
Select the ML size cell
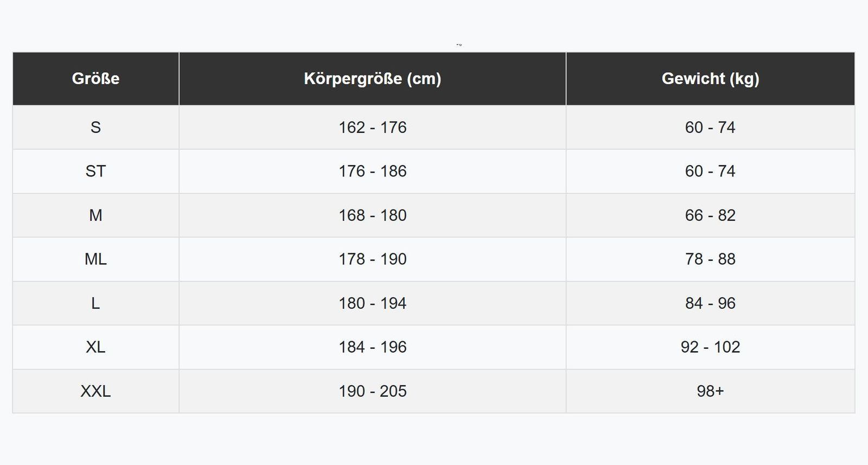(x=95, y=259)
